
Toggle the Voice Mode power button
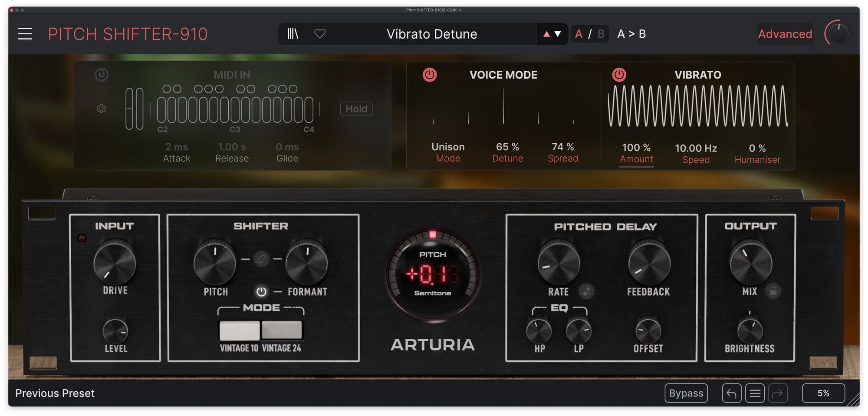(430, 75)
